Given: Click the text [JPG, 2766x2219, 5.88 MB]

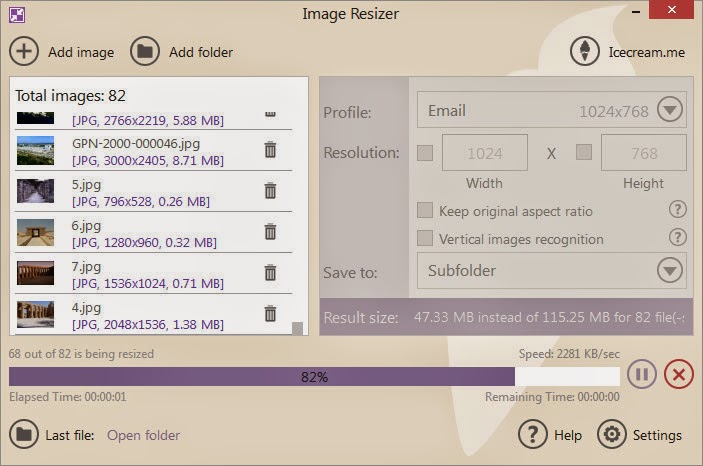Looking at the screenshot, I should (148, 120).
